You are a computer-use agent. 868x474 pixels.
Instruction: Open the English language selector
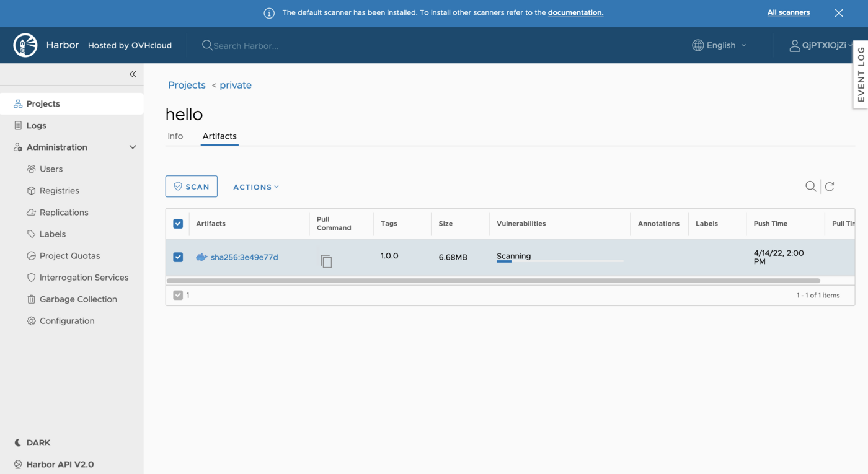[719, 45]
